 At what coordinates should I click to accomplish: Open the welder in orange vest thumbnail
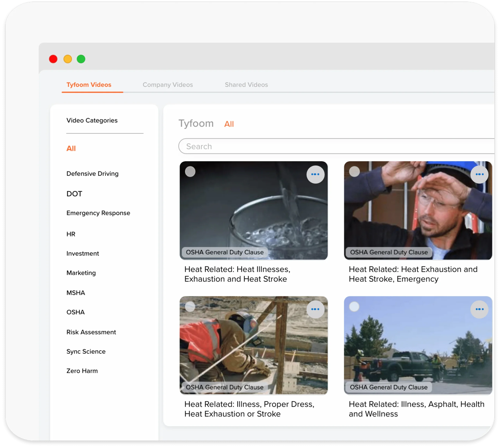click(x=254, y=345)
